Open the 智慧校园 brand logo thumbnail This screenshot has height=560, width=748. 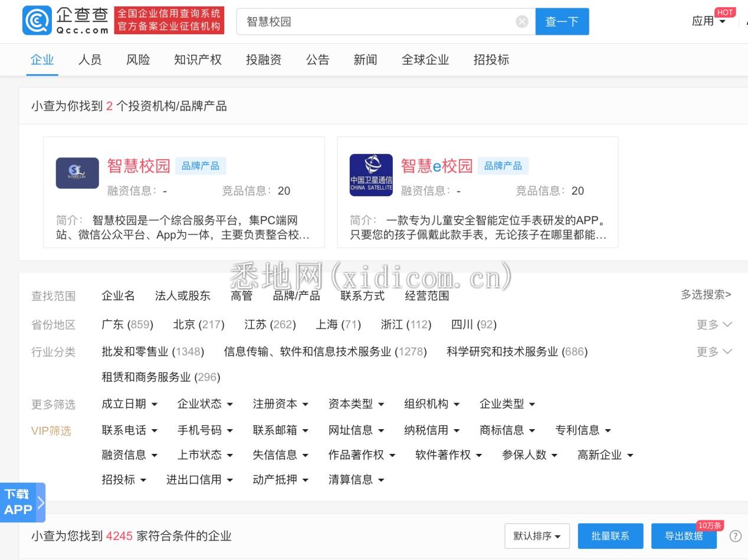pyautogui.click(x=77, y=173)
